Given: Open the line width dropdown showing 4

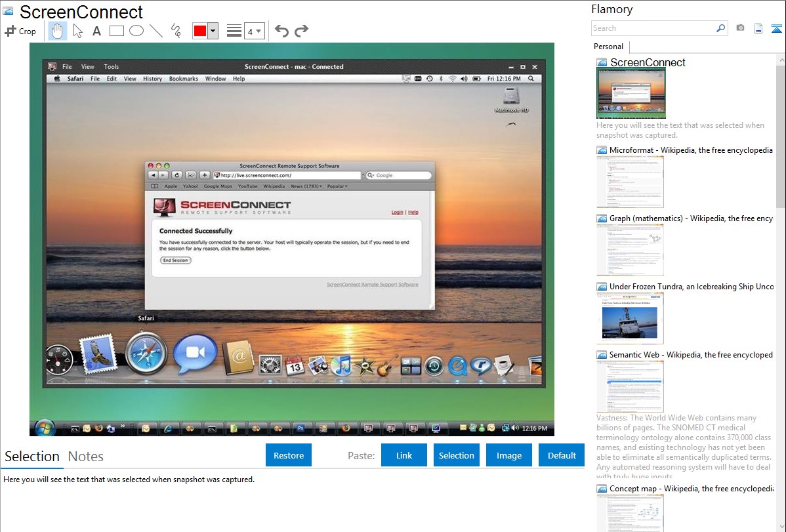Looking at the screenshot, I should click(x=254, y=31).
